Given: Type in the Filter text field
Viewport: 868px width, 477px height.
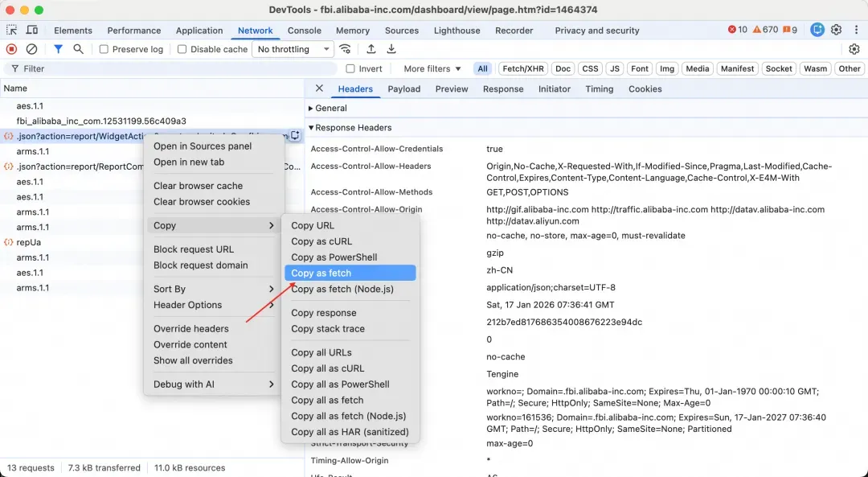Looking at the screenshot, I should [177, 69].
